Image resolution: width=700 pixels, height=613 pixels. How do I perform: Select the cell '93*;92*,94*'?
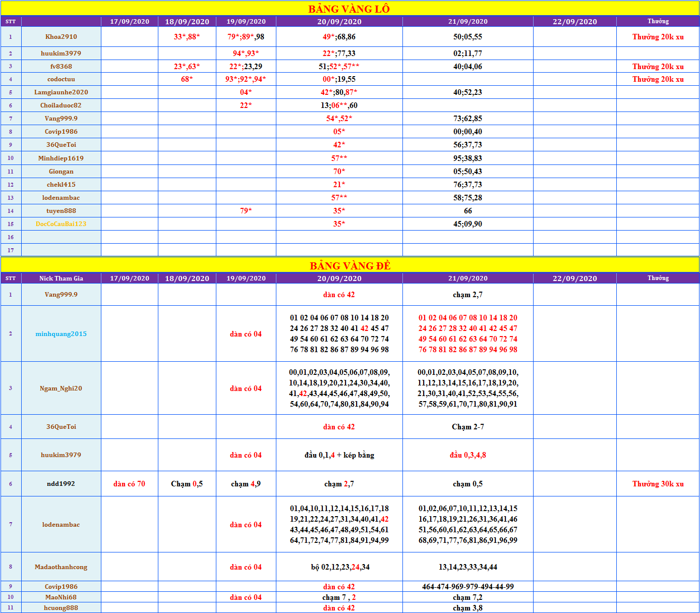246,79
